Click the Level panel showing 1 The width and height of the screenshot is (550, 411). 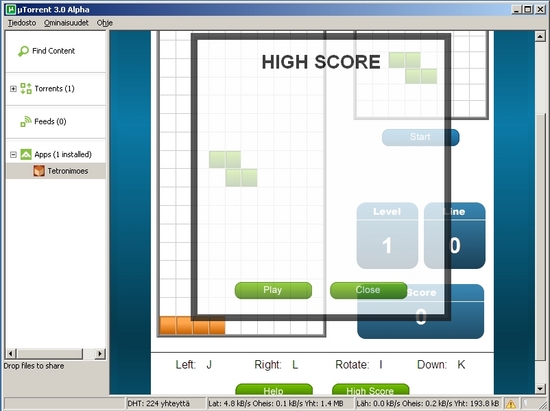(387, 236)
